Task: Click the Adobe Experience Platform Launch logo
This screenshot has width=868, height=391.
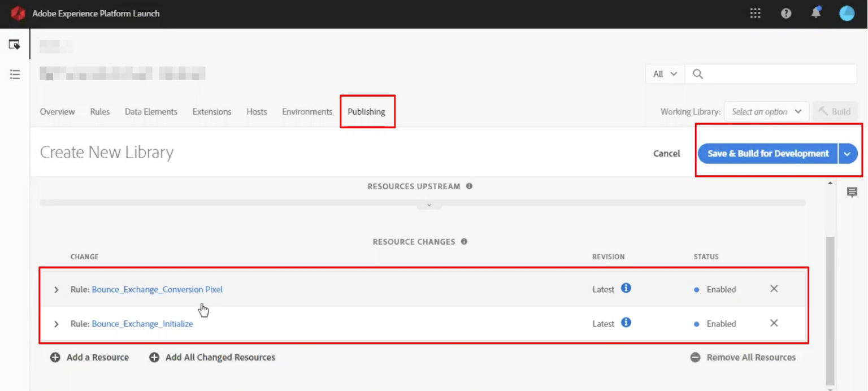Action: tap(18, 14)
